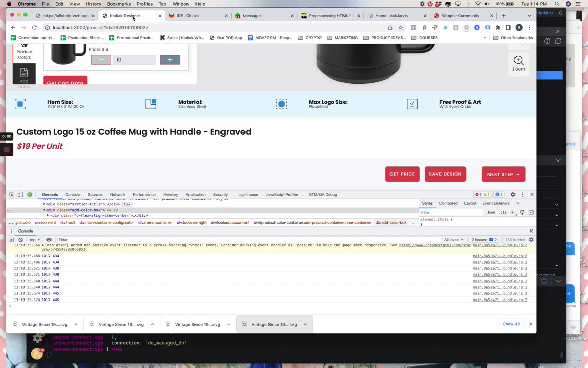The width and height of the screenshot is (588, 368).
Task: Expand the section-title div node
Action: pos(44,204)
